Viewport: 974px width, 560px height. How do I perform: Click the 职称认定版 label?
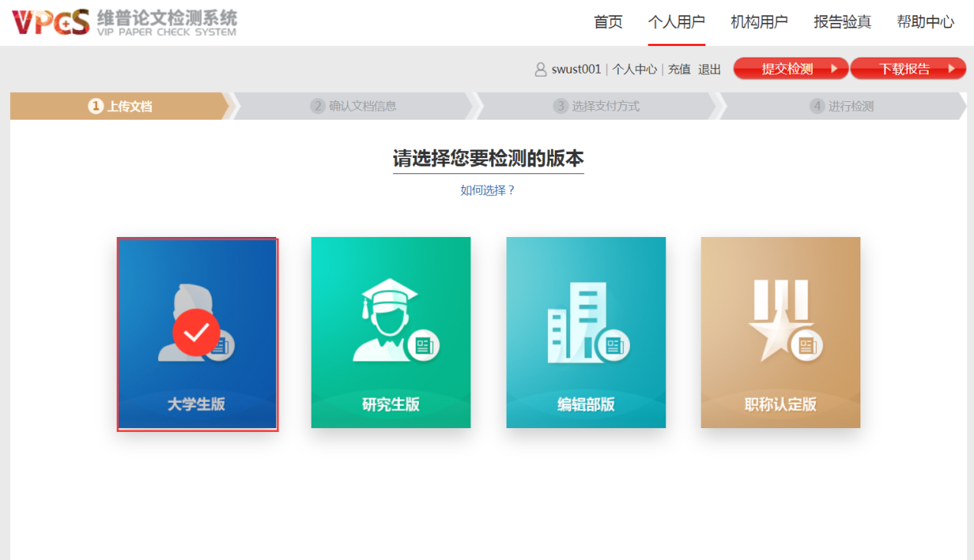point(781,404)
